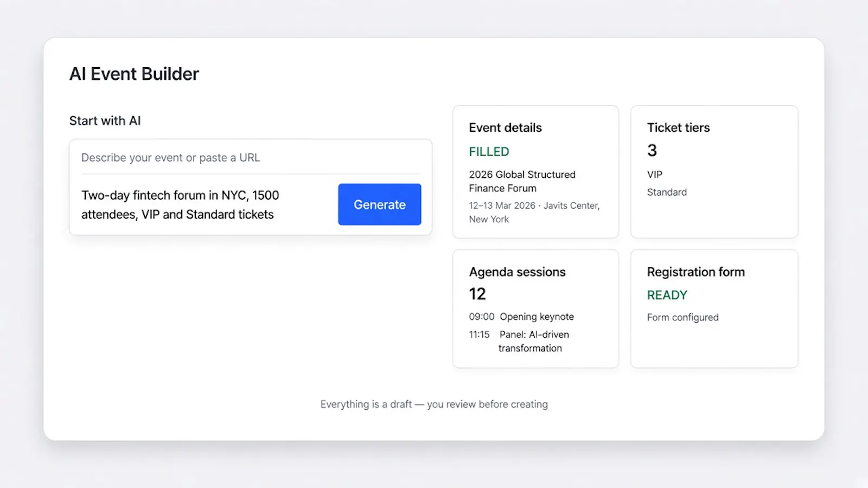
Task: Click the ticket tier count '3'
Action: pyautogui.click(x=652, y=150)
